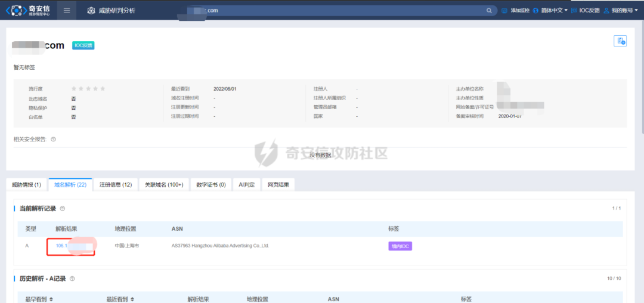The image size is (644, 303).
Task: Click the 10 / 10 record count
Action: (x=614, y=279)
